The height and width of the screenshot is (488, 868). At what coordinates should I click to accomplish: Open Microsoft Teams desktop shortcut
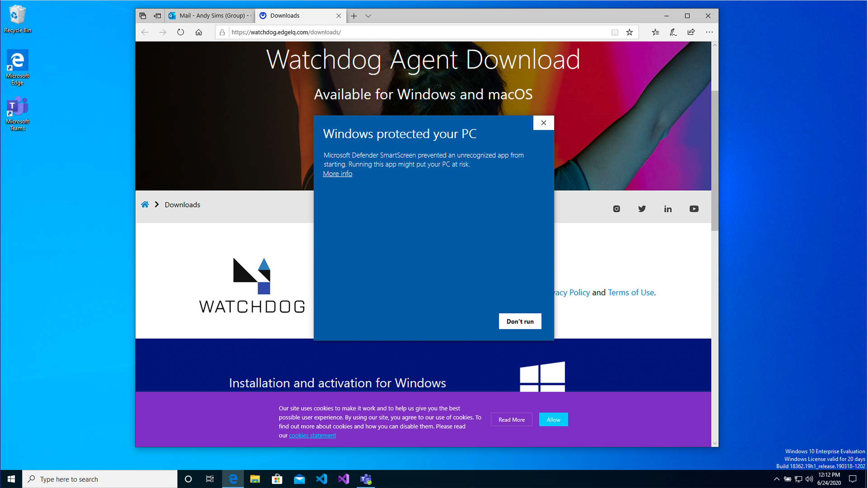pyautogui.click(x=17, y=113)
